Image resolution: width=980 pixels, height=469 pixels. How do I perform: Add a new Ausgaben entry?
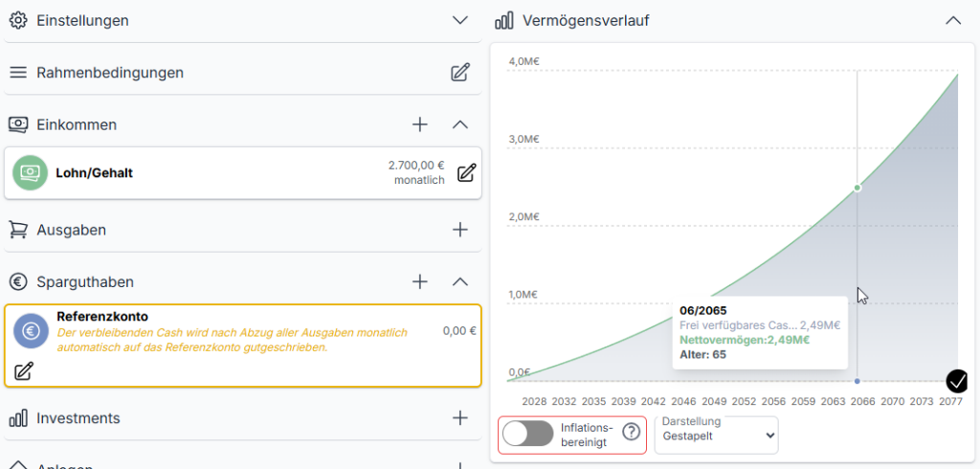pos(460,230)
